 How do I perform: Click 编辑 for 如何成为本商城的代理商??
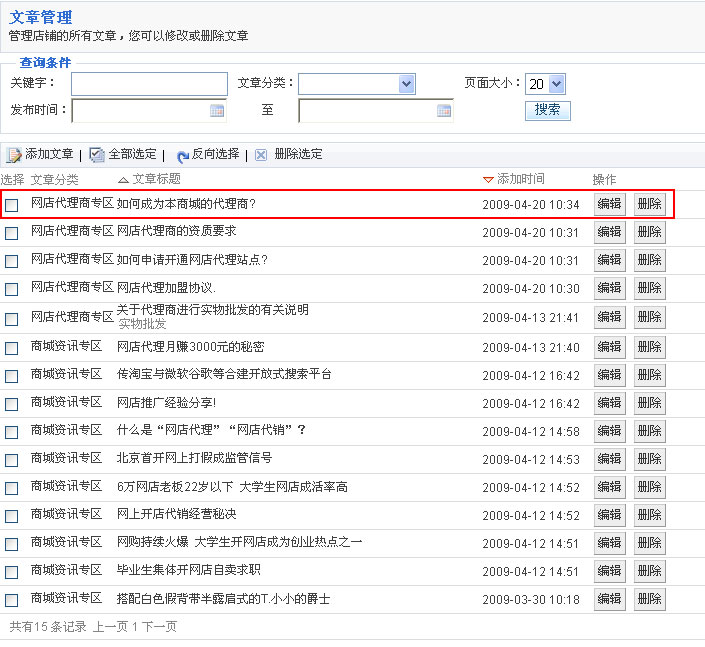pos(609,205)
